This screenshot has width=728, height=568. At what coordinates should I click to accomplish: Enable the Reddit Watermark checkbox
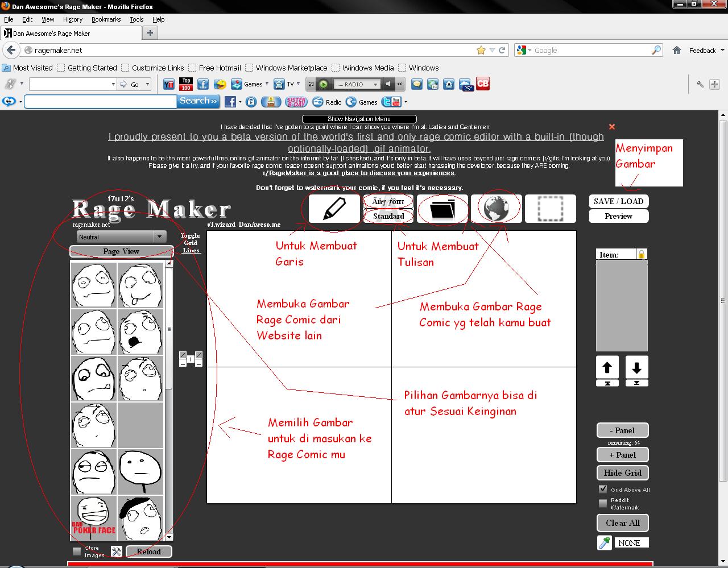click(602, 503)
